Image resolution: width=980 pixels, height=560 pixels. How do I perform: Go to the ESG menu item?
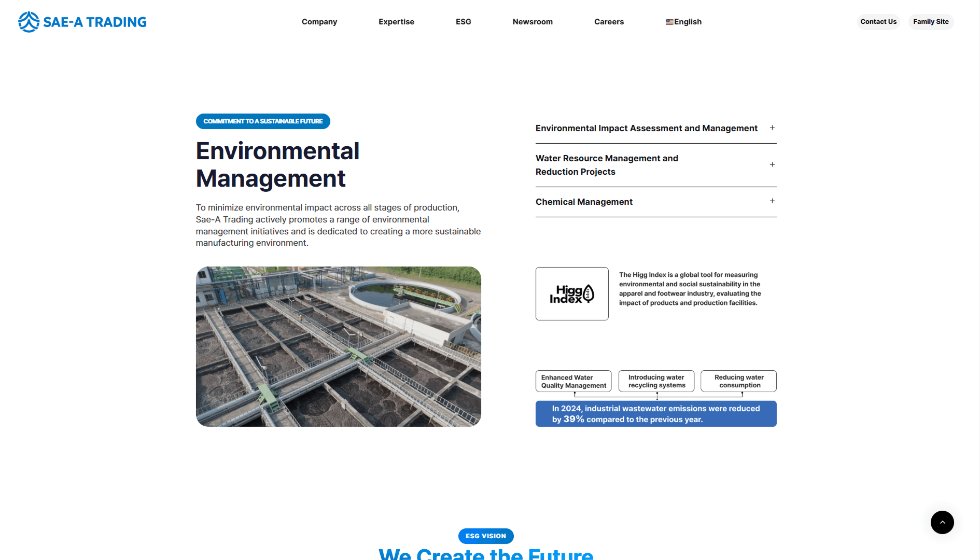pos(464,22)
